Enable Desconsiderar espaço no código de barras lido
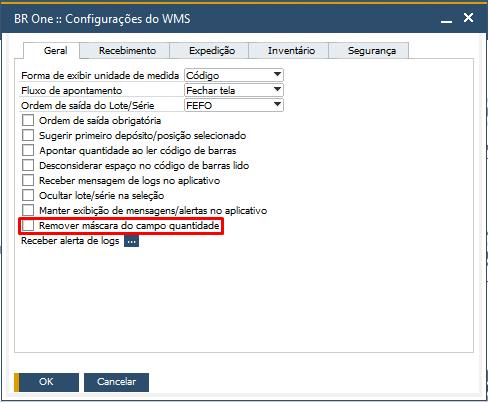 [28, 165]
